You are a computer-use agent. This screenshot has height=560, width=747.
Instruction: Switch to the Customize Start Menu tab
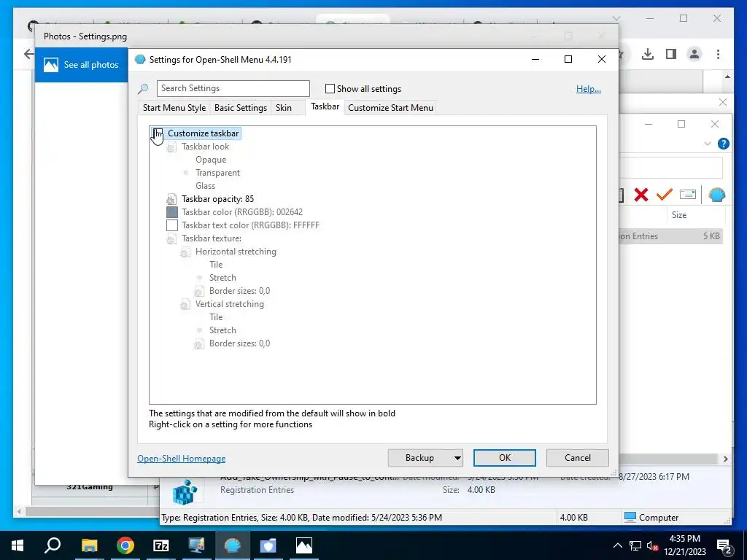click(x=391, y=108)
